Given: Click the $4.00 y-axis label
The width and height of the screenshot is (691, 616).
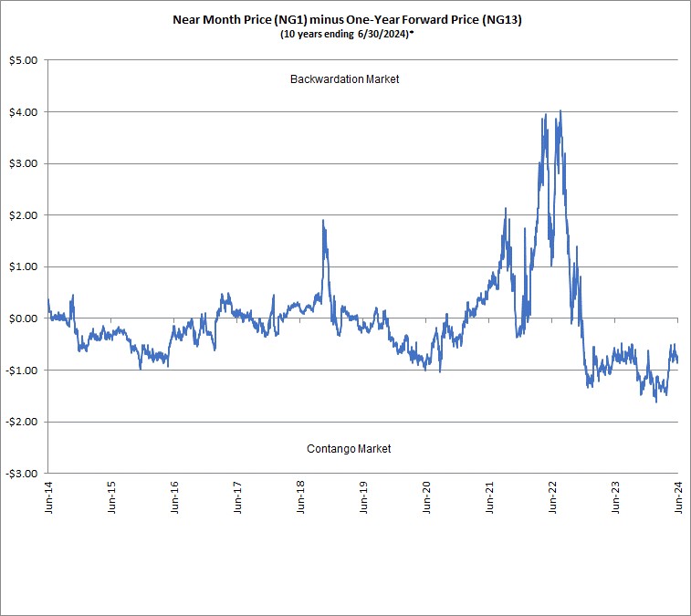Looking at the screenshot, I should (24, 112).
